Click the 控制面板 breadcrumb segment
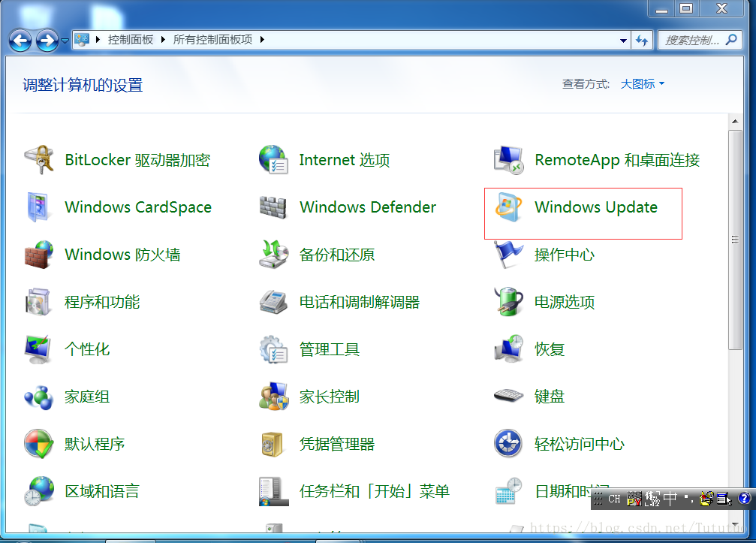756x543 pixels. pyautogui.click(x=131, y=40)
